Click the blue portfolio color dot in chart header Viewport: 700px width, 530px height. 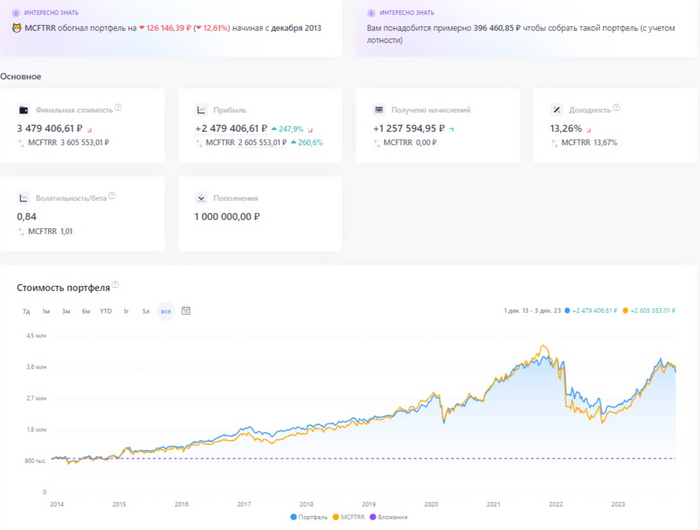[568, 311]
